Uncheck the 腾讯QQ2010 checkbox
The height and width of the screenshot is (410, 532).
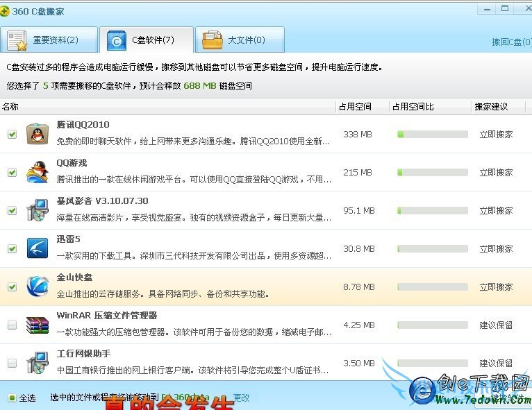[13, 134]
